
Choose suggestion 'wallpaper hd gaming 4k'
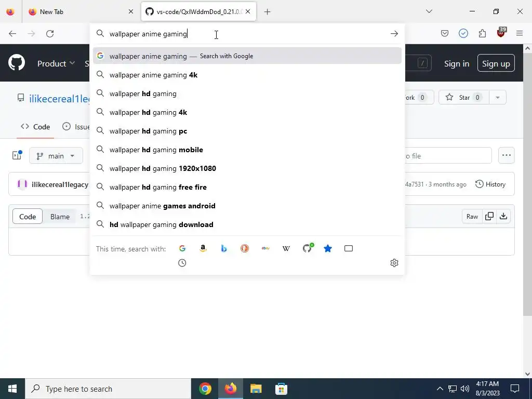tap(247, 112)
